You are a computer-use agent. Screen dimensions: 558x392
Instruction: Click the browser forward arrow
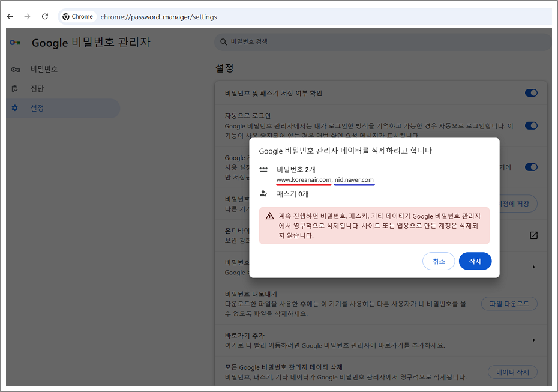pyautogui.click(x=28, y=16)
